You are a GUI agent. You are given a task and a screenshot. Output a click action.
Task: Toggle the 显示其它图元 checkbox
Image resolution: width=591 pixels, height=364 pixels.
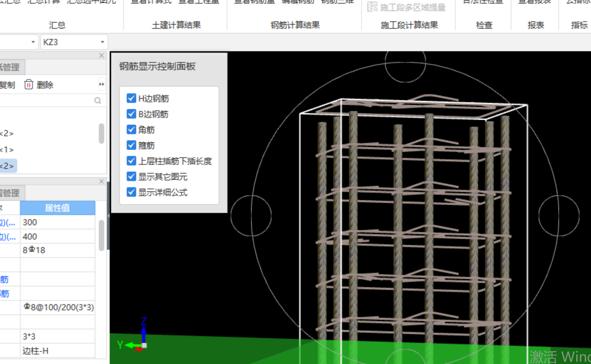coord(131,176)
